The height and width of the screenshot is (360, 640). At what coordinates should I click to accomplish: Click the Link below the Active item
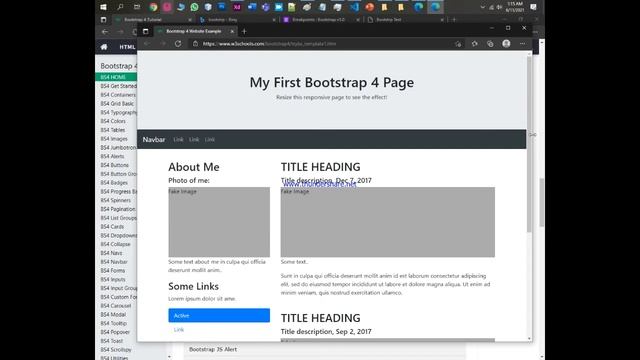coord(179,329)
